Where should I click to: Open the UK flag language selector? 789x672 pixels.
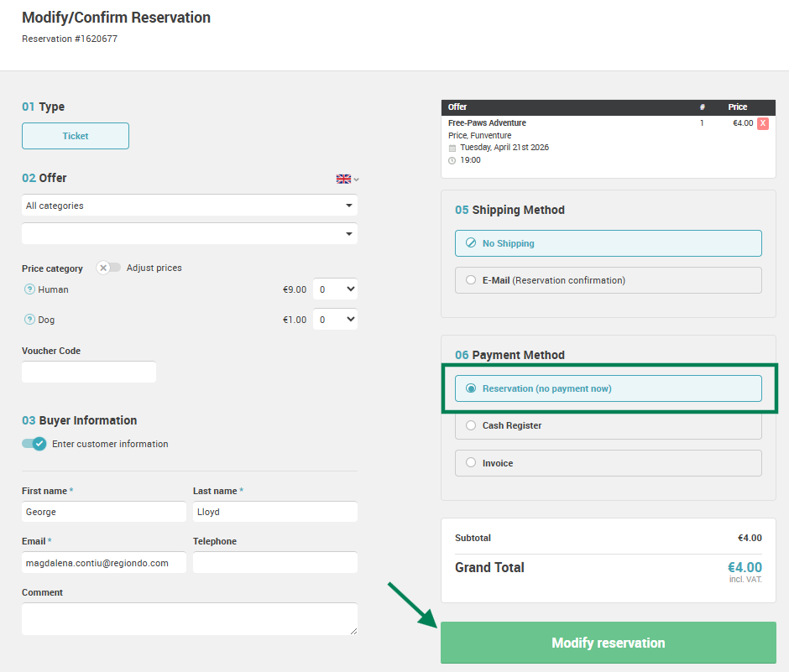[347, 179]
